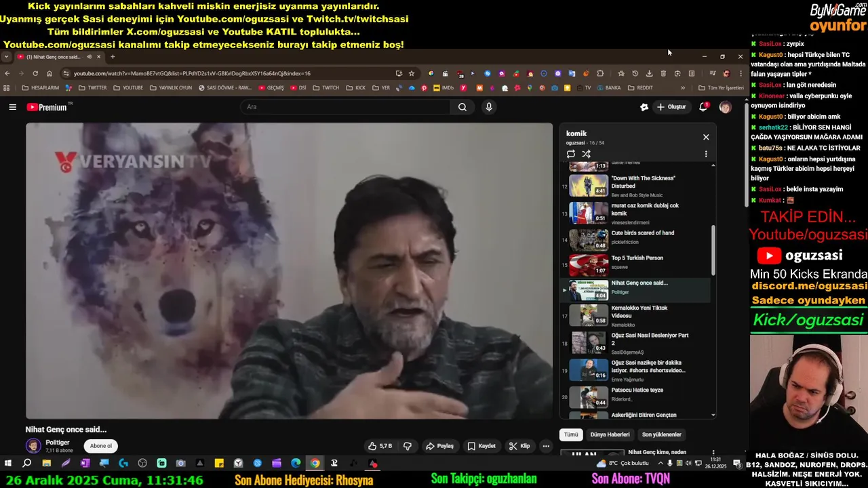Open the browser downloads icon

[649, 73]
